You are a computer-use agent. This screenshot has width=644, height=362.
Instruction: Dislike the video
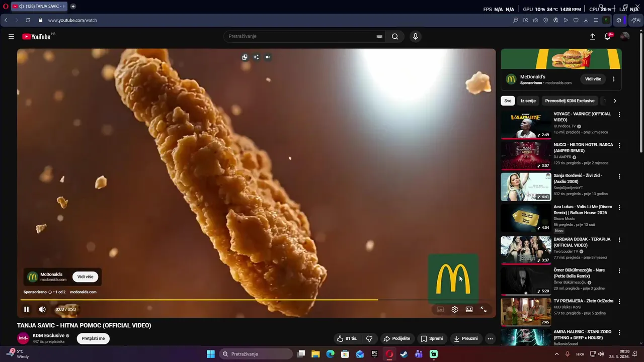369,338
